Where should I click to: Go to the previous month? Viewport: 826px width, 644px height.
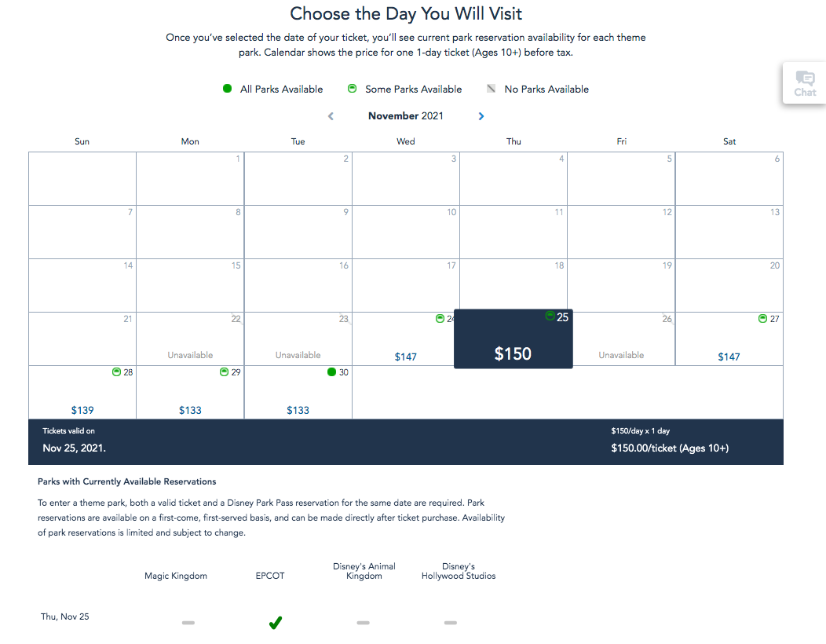click(x=331, y=116)
